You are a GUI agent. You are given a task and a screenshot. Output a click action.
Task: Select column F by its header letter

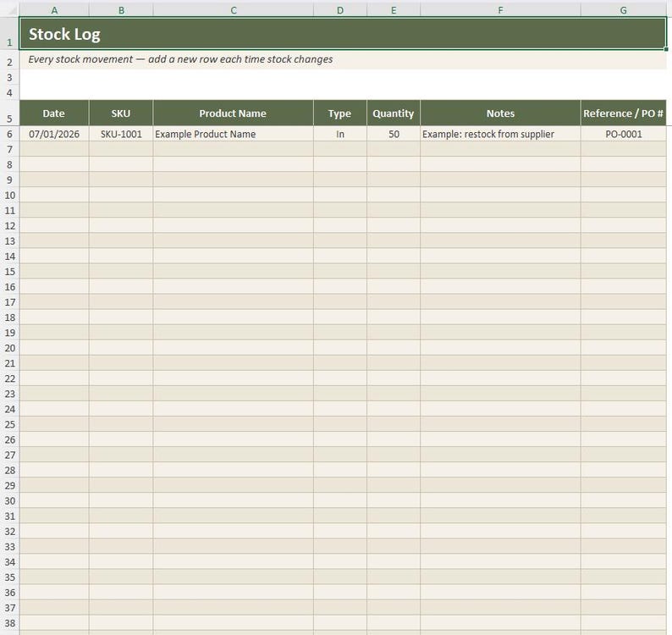pyautogui.click(x=500, y=10)
